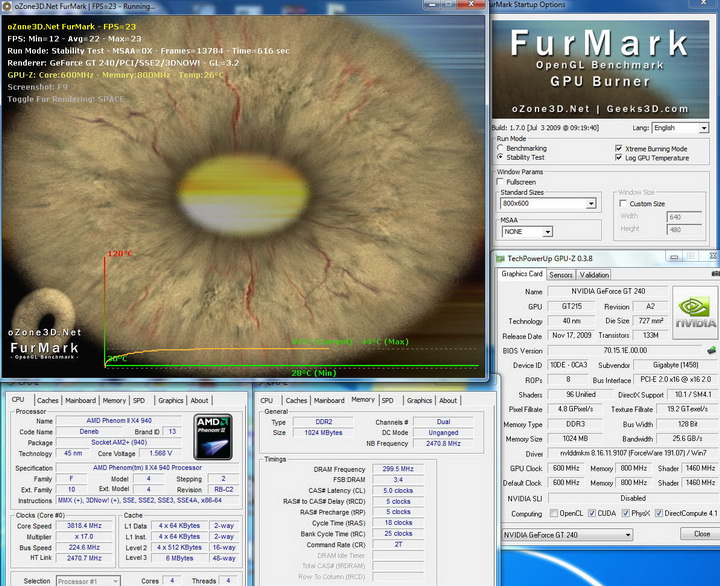Open Caches tab in left CPU-Z window
The image size is (720, 586).
[x=48, y=400]
